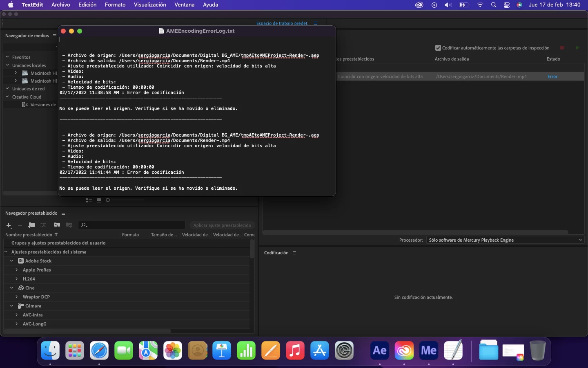Open the Archivo menu

60,5
